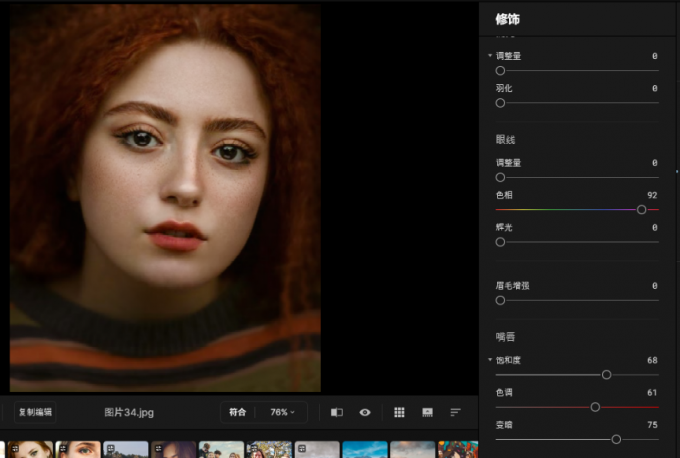Image resolution: width=680 pixels, height=458 pixels.
Task: Click the 饱和度 slider handle
Action: coord(606,375)
